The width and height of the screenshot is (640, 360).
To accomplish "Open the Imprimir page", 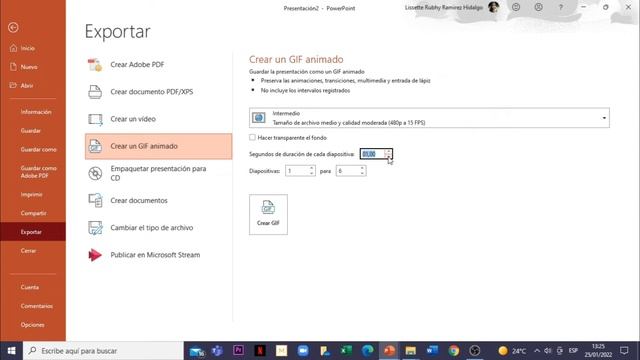I will pos(31,195).
